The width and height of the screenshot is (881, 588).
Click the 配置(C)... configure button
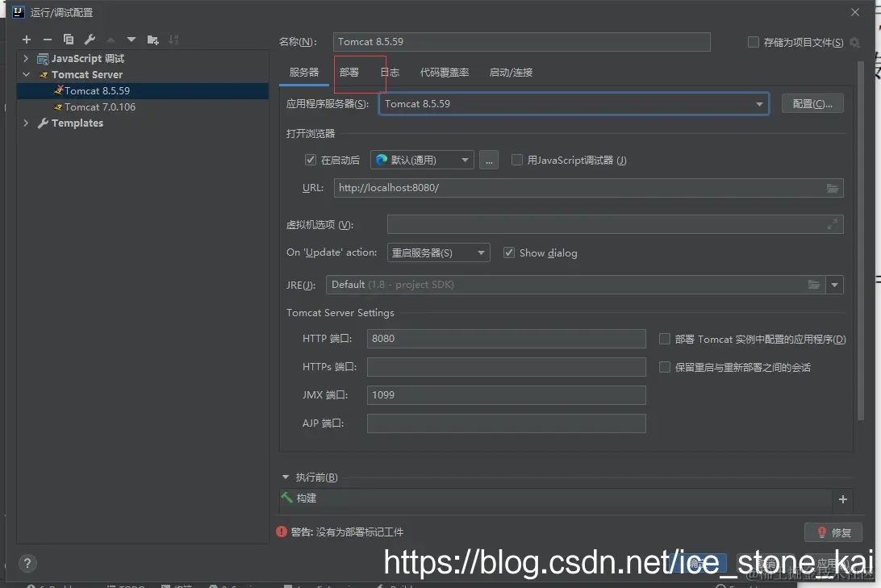pyautogui.click(x=812, y=104)
